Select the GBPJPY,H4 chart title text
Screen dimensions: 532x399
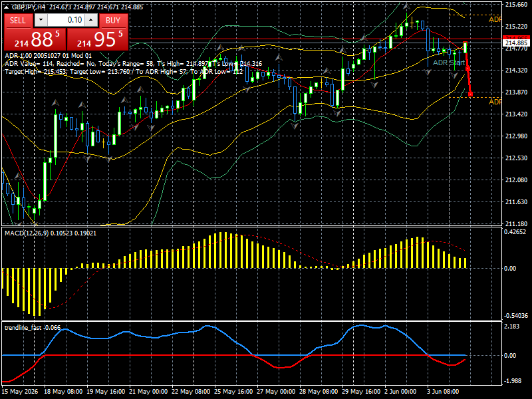tap(29, 7)
